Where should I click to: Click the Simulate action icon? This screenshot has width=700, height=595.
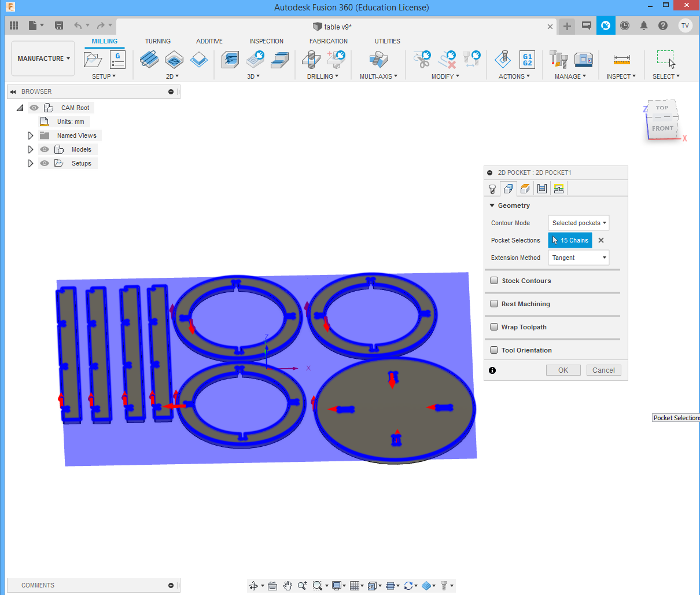pyautogui.click(x=503, y=59)
